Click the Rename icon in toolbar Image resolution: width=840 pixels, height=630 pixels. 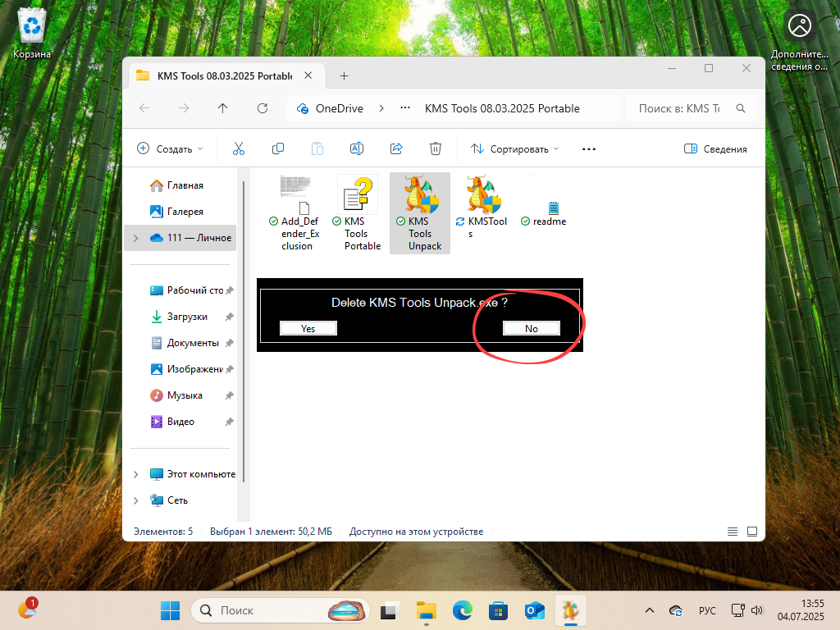[x=357, y=148]
